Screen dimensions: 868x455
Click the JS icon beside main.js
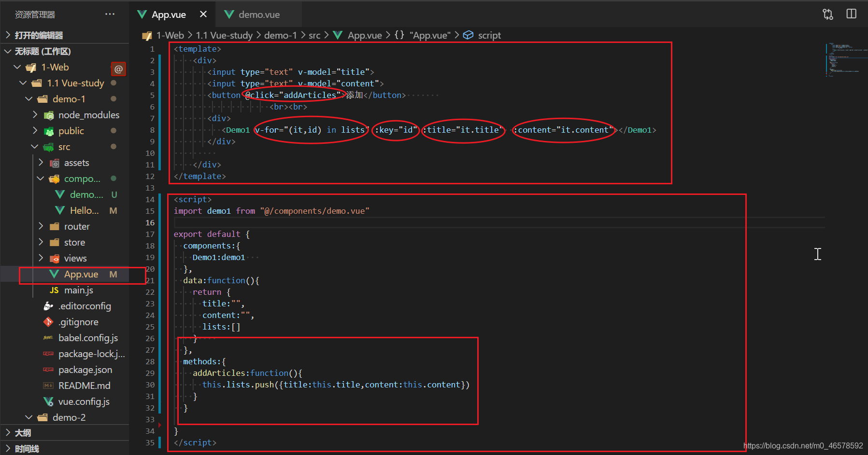click(x=54, y=290)
